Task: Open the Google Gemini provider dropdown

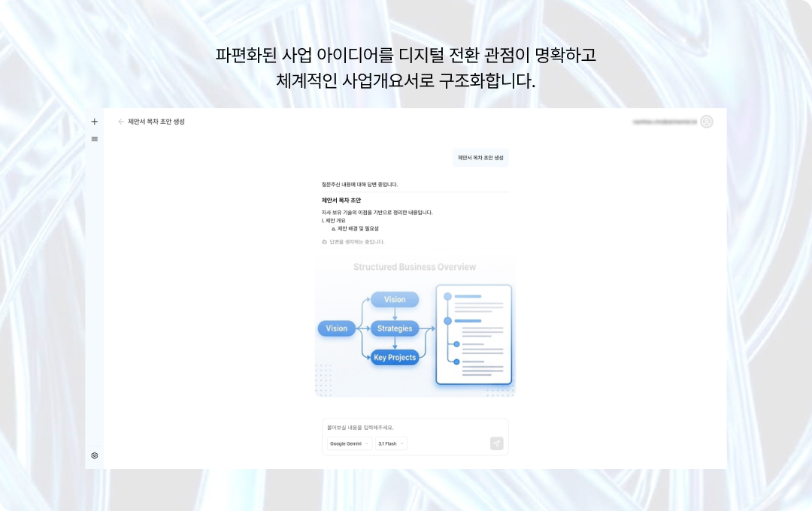Action: tap(348, 443)
